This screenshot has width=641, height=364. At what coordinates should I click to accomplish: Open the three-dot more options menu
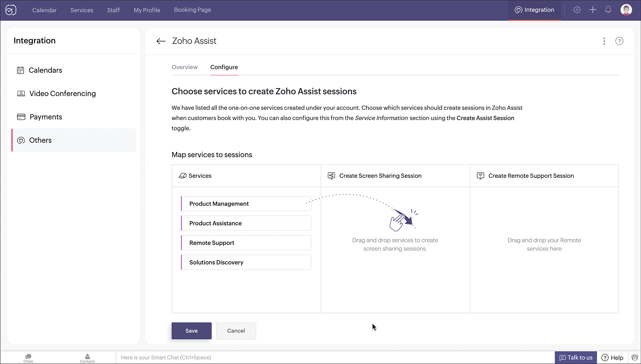tap(604, 41)
